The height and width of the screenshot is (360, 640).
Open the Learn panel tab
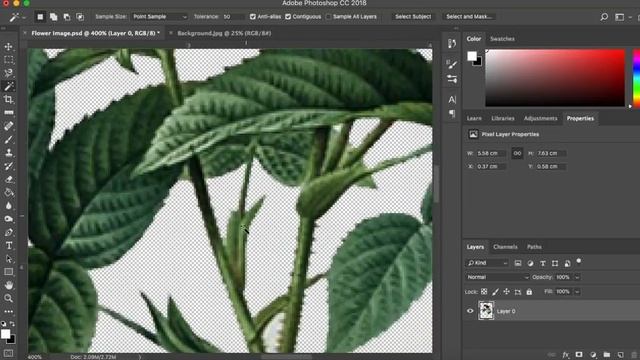point(474,118)
